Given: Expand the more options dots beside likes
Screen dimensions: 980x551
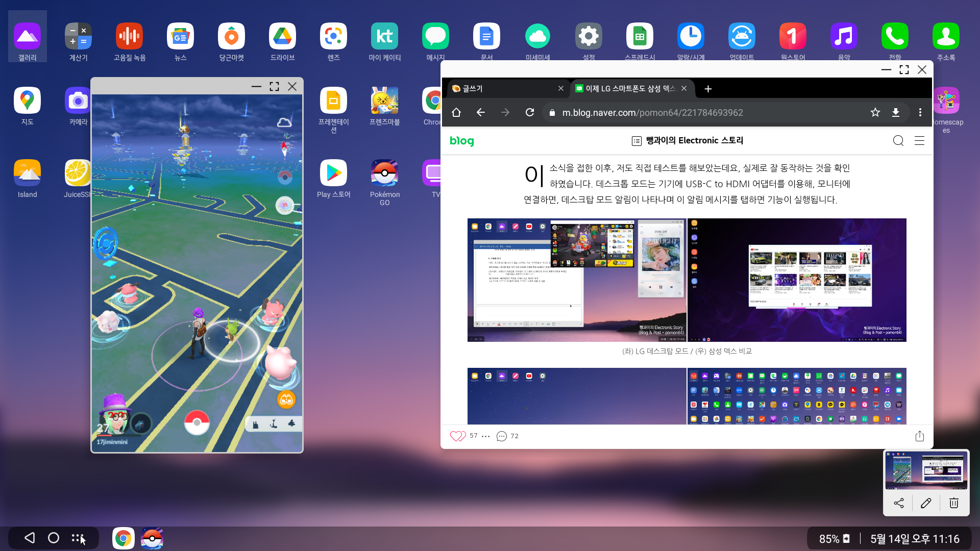Looking at the screenshot, I should click(x=485, y=436).
